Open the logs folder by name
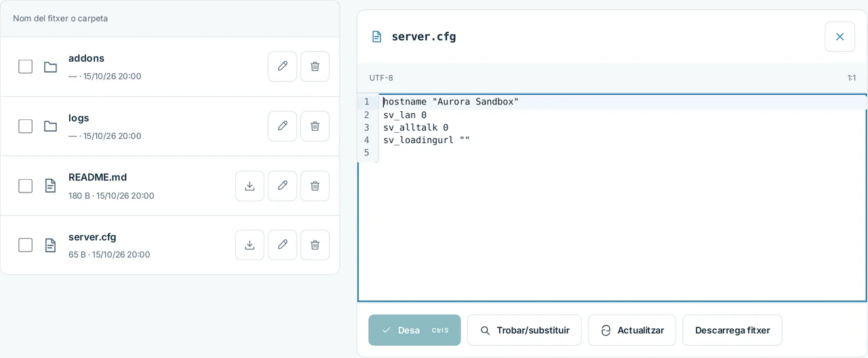This screenshot has width=868, height=358. click(79, 118)
